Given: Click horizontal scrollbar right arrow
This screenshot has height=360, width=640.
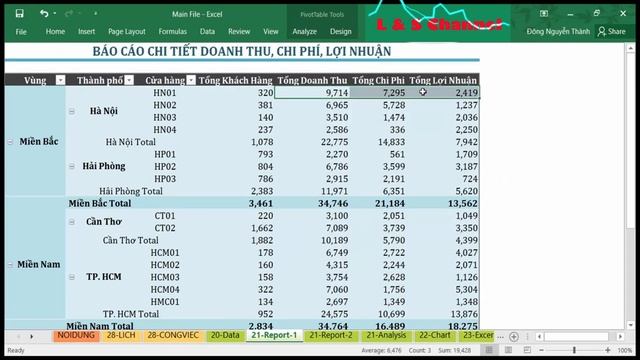Looking at the screenshot, I should point(620,337).
